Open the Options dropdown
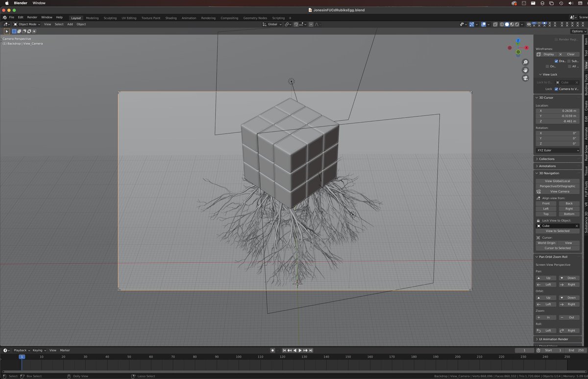 coord(578,31)
